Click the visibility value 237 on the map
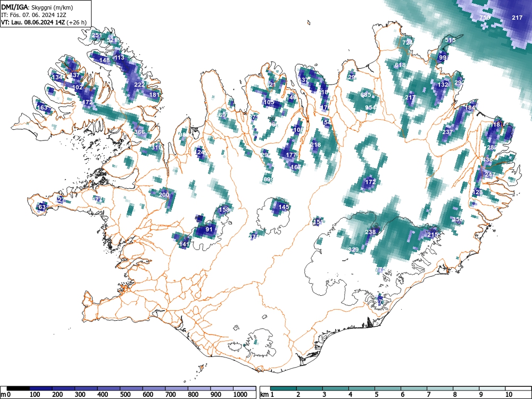Viewport: 532px width, 399px height. point(447,132)
